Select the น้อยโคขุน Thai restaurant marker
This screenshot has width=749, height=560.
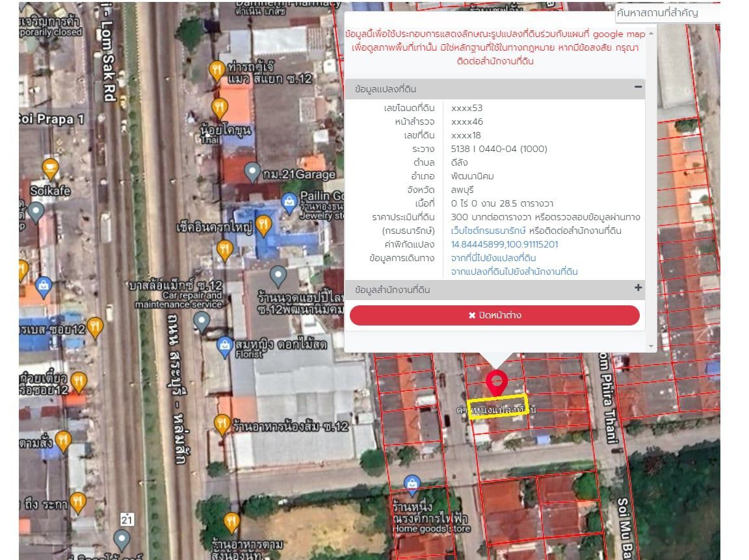220,109
